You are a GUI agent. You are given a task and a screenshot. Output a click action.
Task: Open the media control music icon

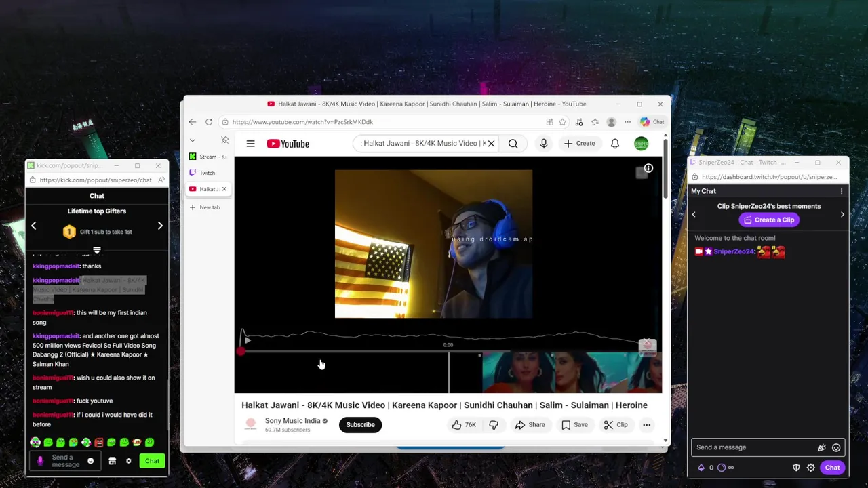579,122
